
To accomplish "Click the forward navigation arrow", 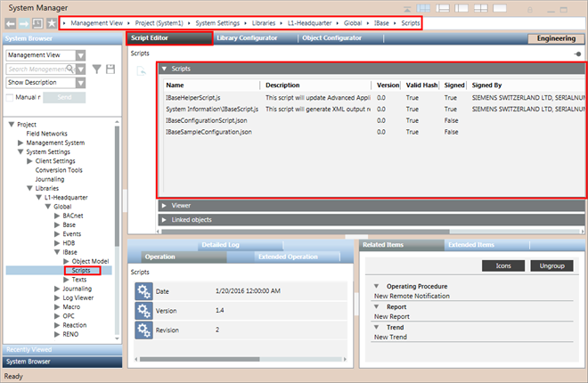I will [x=24, y=21].
